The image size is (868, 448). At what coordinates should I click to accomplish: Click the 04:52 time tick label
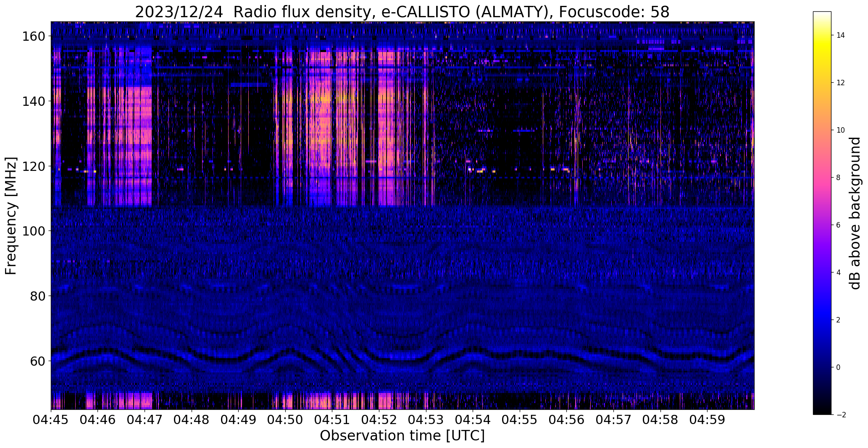tap(379, 419)
